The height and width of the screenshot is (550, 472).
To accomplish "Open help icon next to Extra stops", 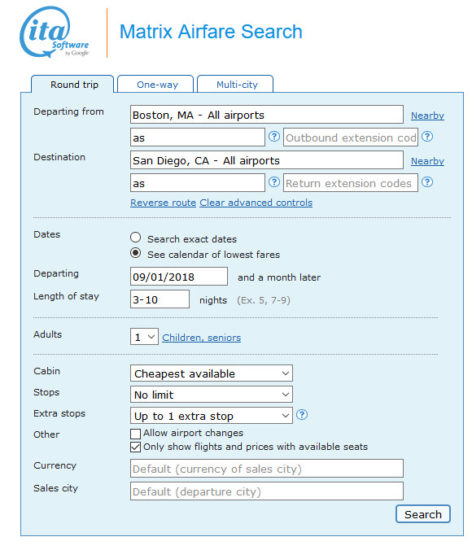I will 302,415.
